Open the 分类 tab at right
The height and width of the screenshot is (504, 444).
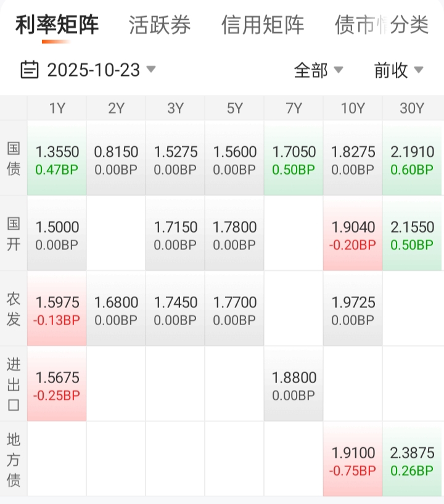pyautogui.click(x=409, y=25)
